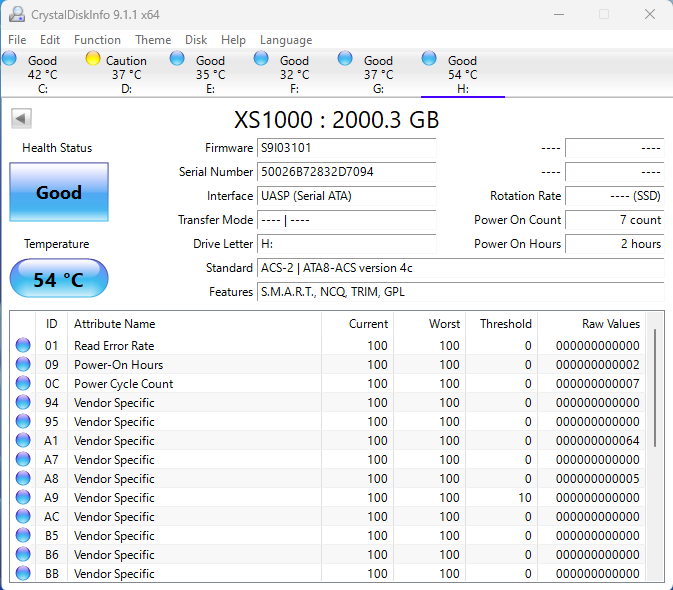The width and height of the screenshot is (673, 590).
Task: Click the Serial Number field
Action: (346, 172)
